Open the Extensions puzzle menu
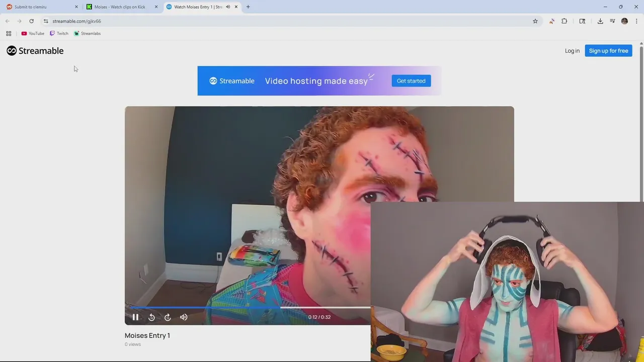The width and height of the screenshot is (644, 362). [564, 21]
